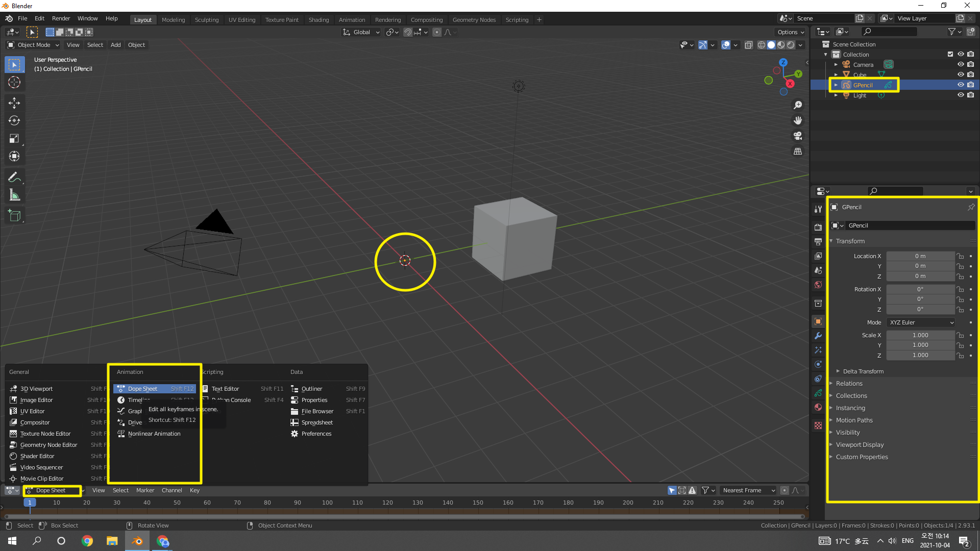
Task: Open the rotation Mode XYZ Euler dropdown
Action: (x=921, y=322)
